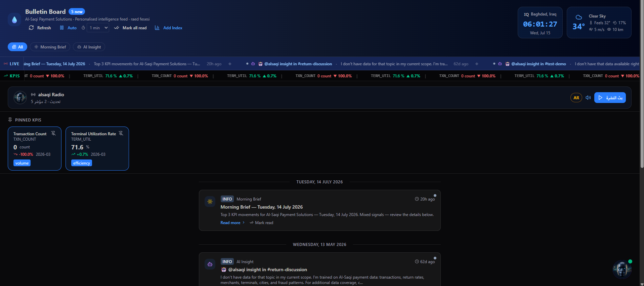
Task: Open the 1 min interval dropdown
Action: 98,28
